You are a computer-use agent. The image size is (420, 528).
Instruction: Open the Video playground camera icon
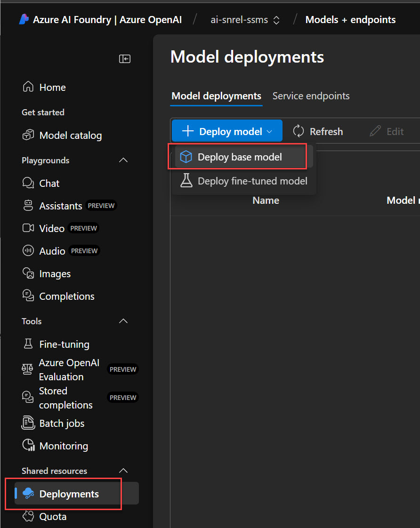pyautogui.click(x=28, y=228)
